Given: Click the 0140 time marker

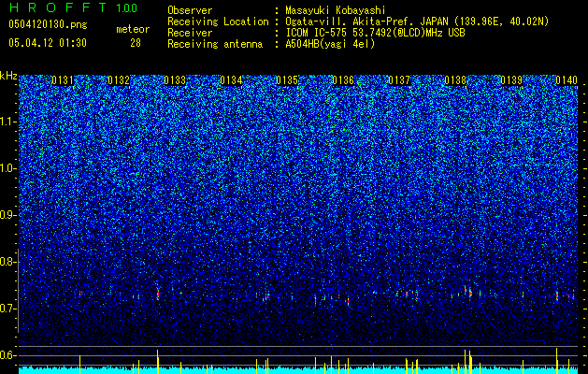Looking at the screenshot, I should click(x=566, y=80).
